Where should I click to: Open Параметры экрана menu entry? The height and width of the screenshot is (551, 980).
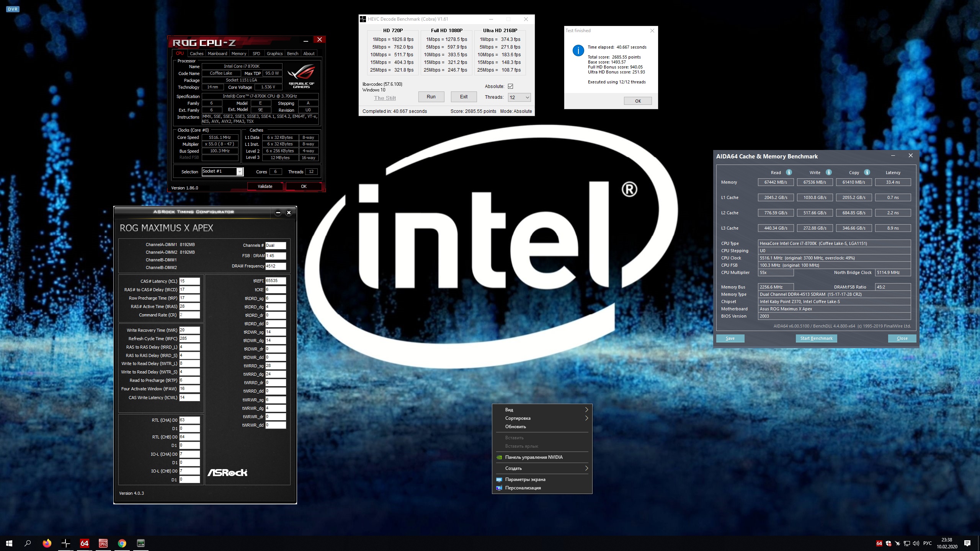(x=542, y=479)
